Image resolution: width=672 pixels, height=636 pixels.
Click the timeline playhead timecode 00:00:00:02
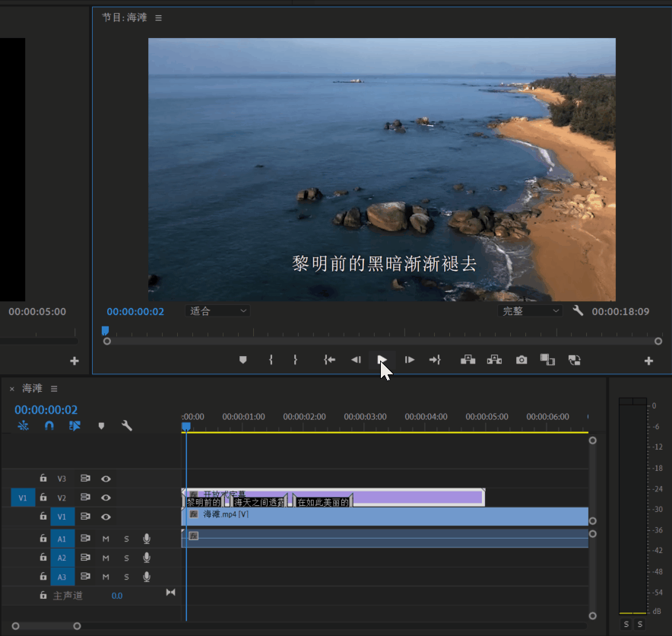coord(46,410)
